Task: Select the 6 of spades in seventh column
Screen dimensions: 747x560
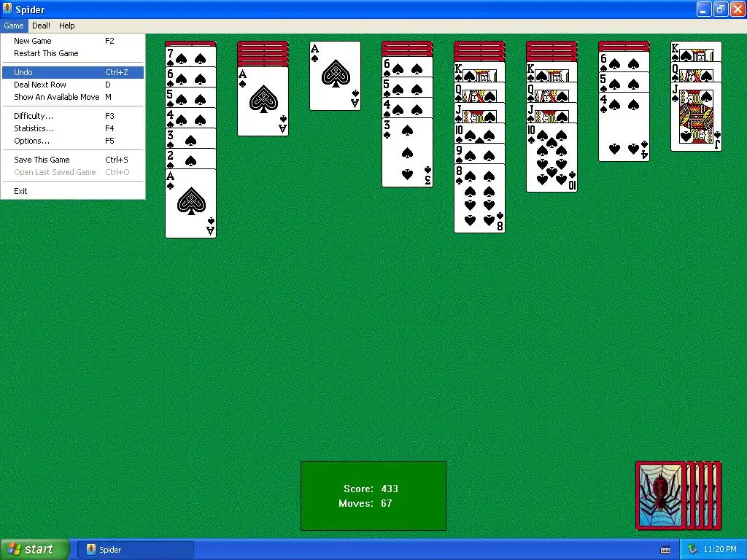Action: pyautogui.click(x=624, y=62)
